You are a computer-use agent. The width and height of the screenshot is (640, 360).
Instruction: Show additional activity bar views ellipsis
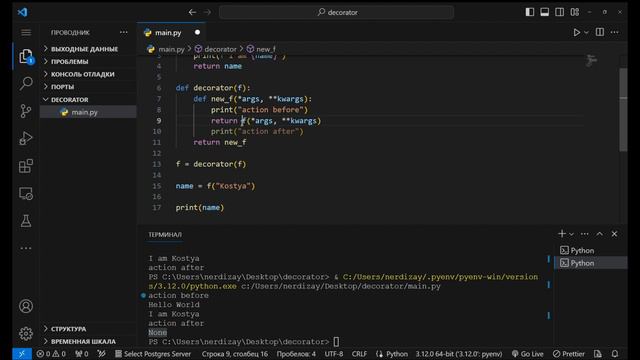point(26,248)
